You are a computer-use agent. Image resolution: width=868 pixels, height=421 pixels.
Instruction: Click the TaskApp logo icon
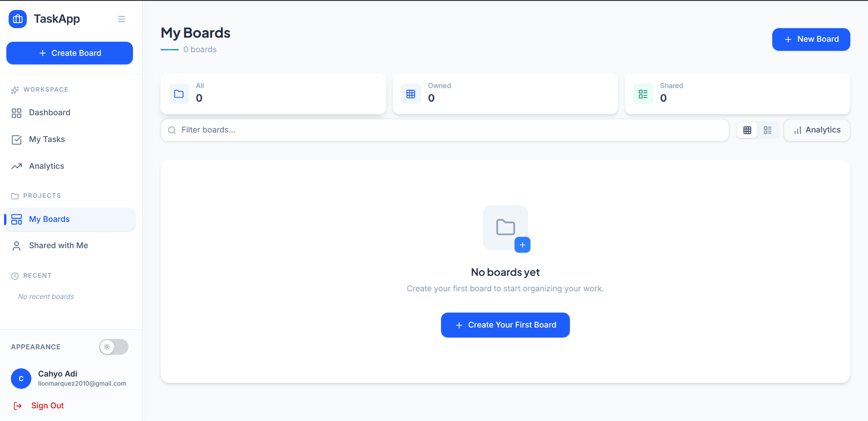coord(18,19)
